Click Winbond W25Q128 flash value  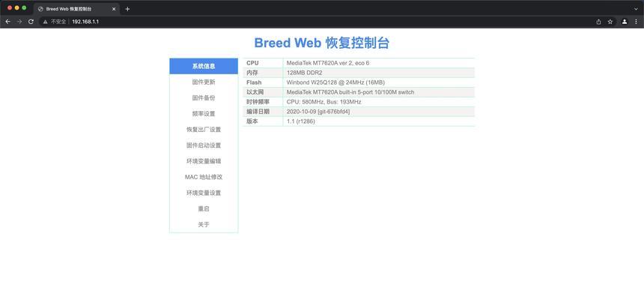335,82
